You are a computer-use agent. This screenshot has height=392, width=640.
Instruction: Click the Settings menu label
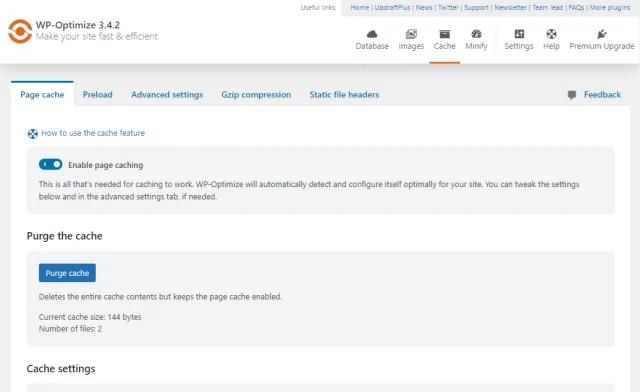coord(519,46)
